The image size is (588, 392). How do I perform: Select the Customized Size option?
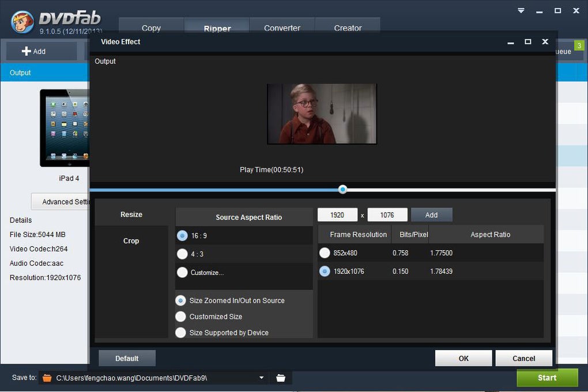(181, 316)
